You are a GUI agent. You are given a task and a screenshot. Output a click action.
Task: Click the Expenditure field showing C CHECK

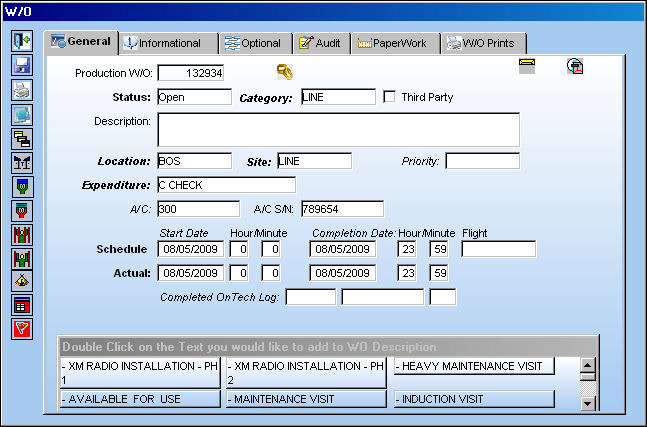(x=227, y=185)
